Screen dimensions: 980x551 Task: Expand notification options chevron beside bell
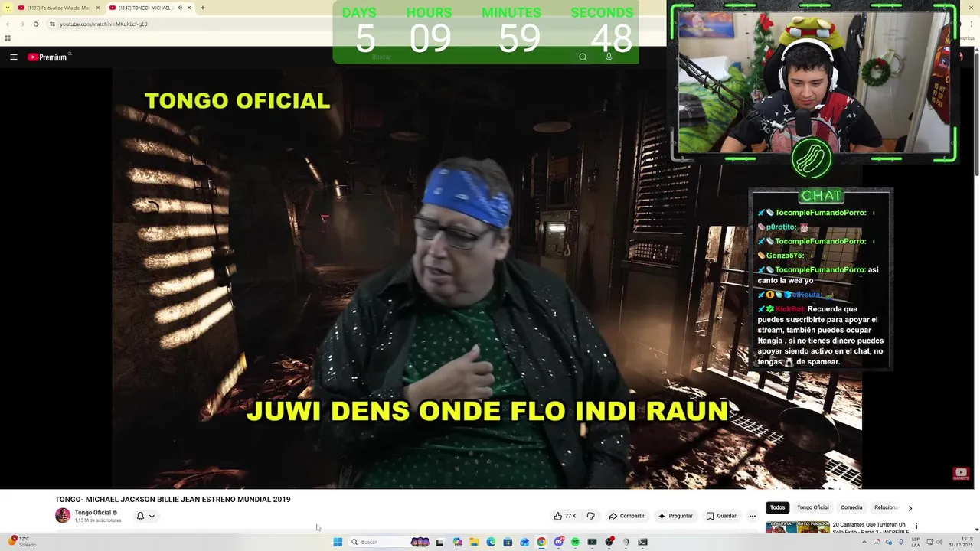point(152,516)
